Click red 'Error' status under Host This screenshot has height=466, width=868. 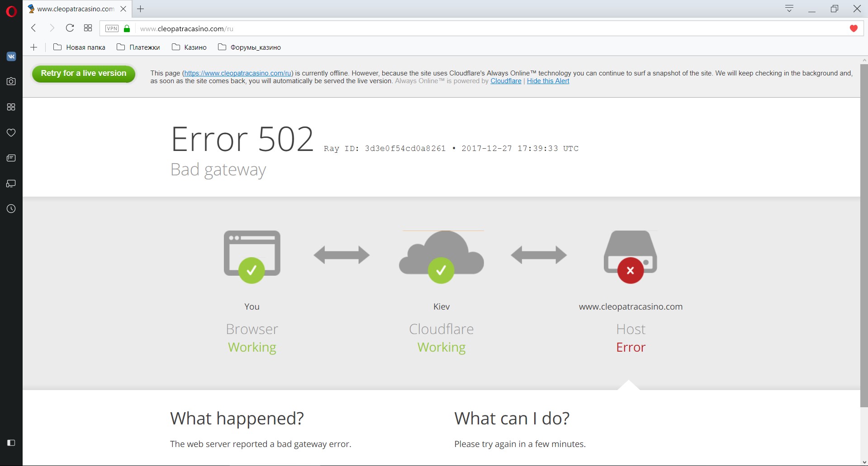pyautogui.click(x=631, y=347)
